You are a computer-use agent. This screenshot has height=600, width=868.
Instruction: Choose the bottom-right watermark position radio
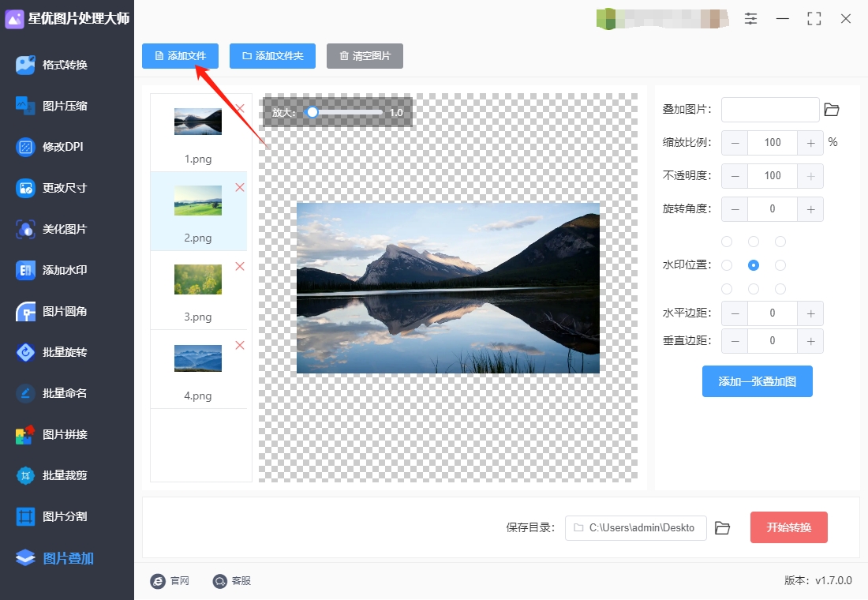780,289
